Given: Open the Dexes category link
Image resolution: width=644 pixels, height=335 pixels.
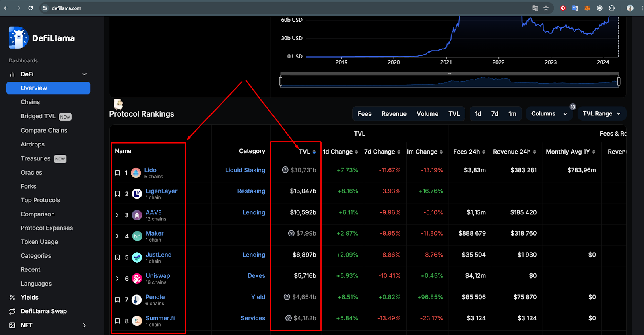Looking at the screenshot, I should (256, 276).
